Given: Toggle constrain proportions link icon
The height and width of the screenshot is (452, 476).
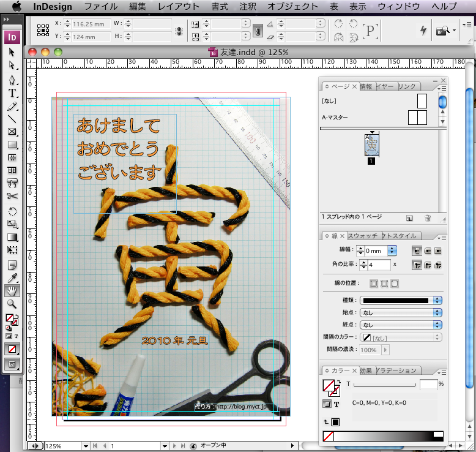Looking at the screenshot, I should coord(258,31).
